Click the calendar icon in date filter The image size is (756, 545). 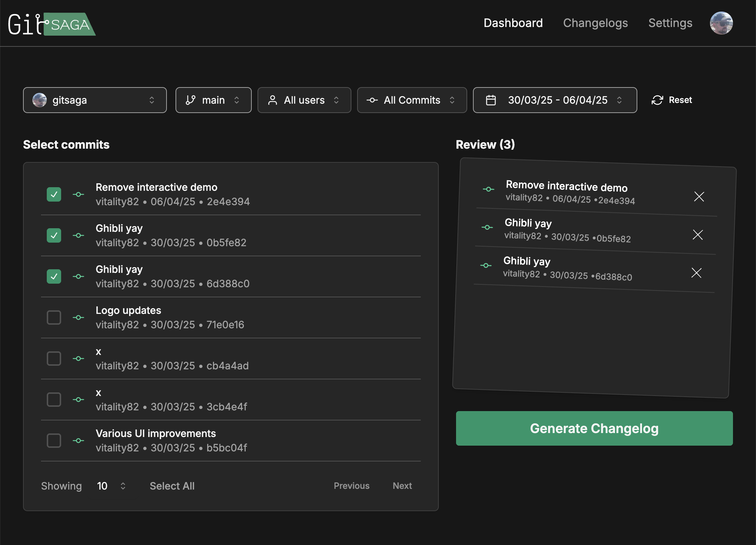[491, 100]
